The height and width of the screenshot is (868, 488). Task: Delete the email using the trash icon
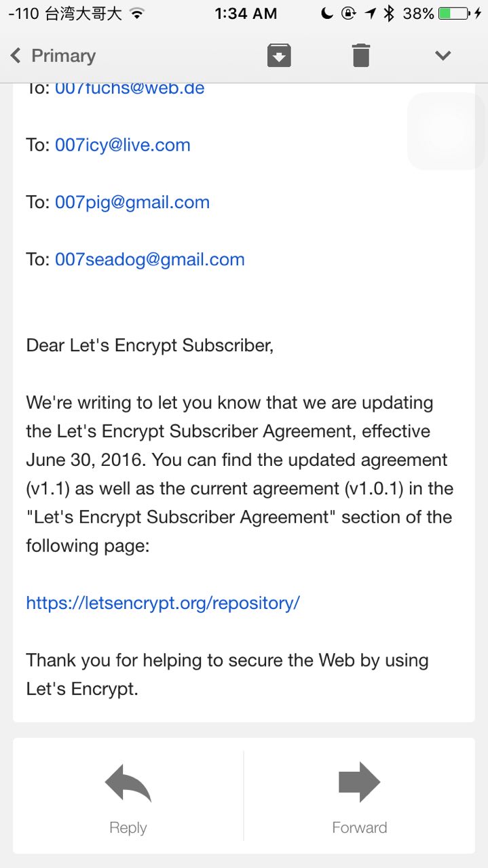pyautogui.click(x=361, y=56)
